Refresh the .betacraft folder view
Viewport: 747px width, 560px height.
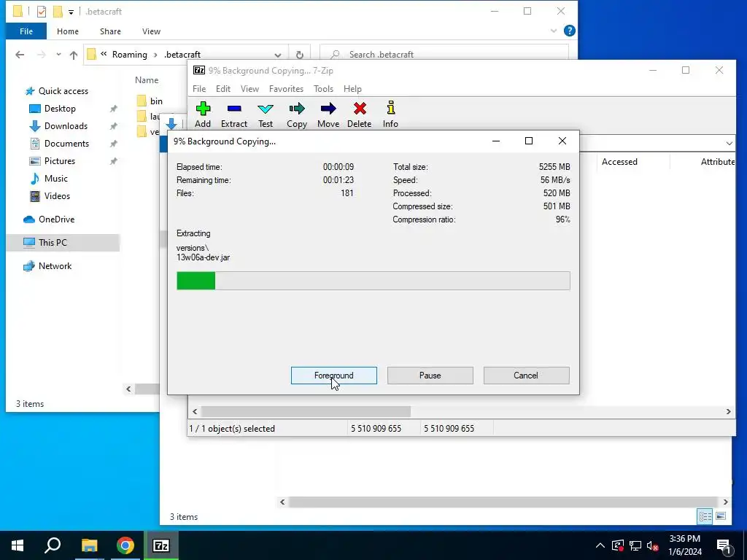(299, 55)
